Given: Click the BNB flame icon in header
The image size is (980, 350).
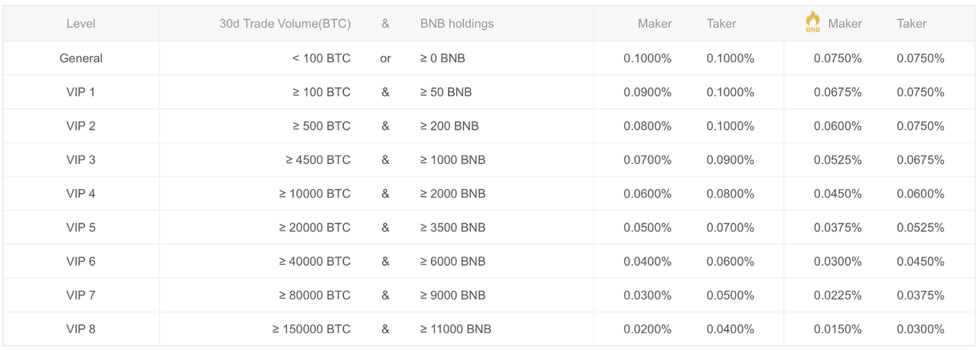Looking at the screenshot, I should (x=813, y=23).
